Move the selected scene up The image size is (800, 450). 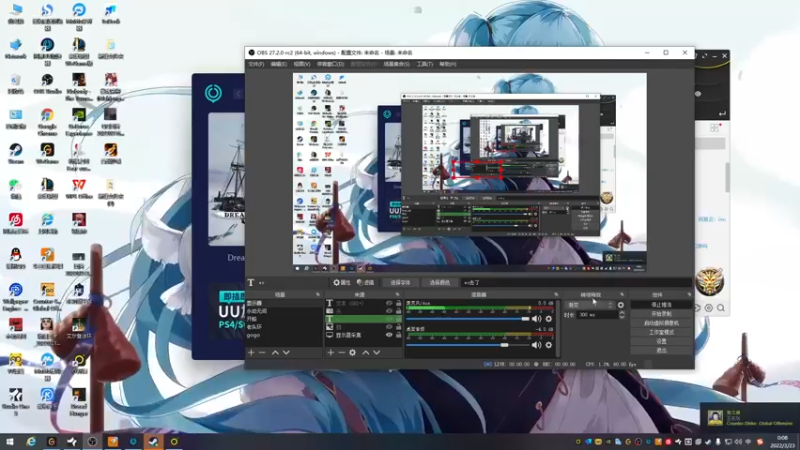coord(275,353)
